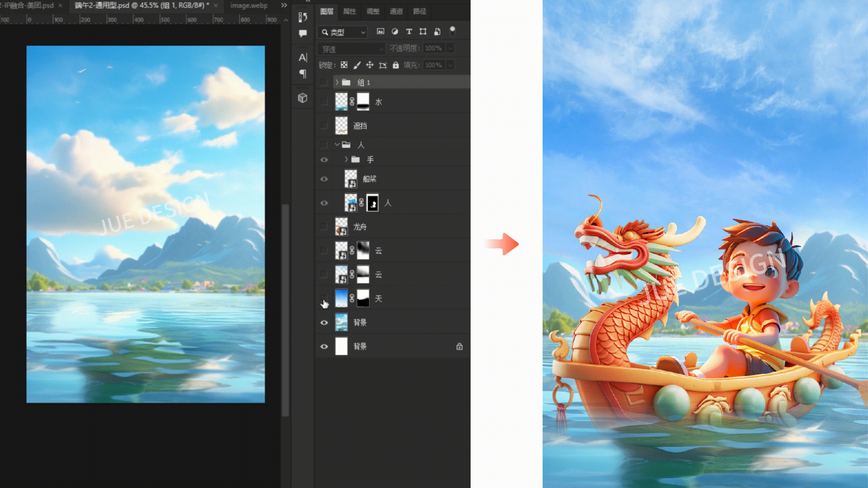Screen dimensions: 868x488
Task: Select the 船桨 layer name
Action: point(370,179)
